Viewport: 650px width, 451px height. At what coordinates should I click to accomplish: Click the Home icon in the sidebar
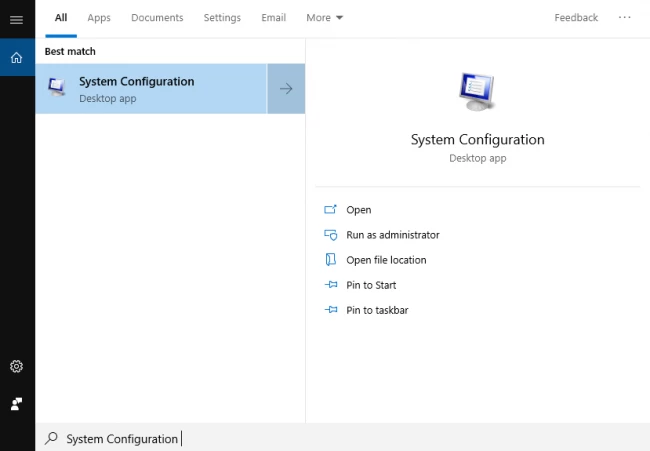click(17, 57)
